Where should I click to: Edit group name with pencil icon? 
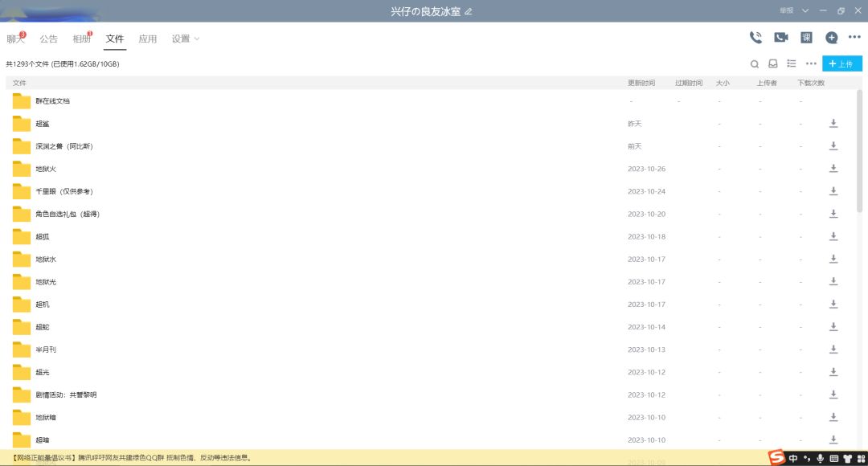point(469,11)
